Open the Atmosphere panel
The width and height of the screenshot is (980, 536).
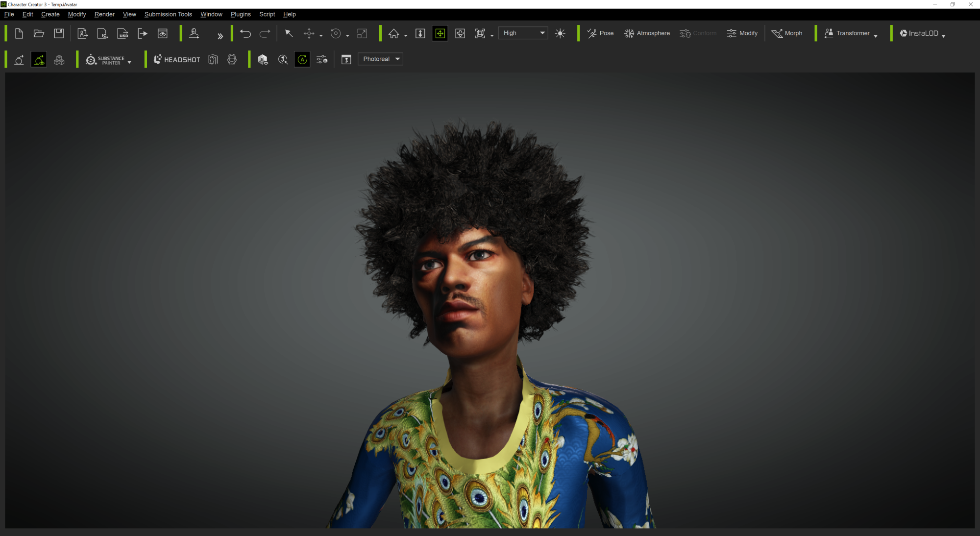coord(647,33)
